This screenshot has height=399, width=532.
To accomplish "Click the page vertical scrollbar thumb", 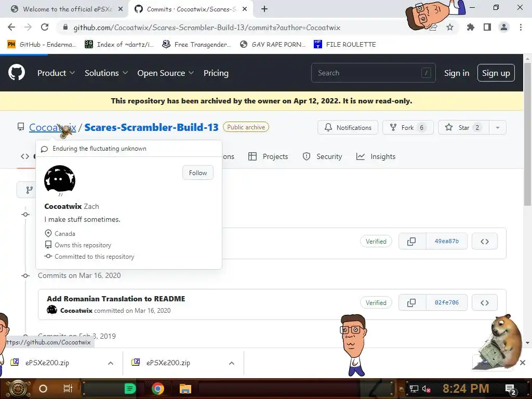I will point(527,134).
